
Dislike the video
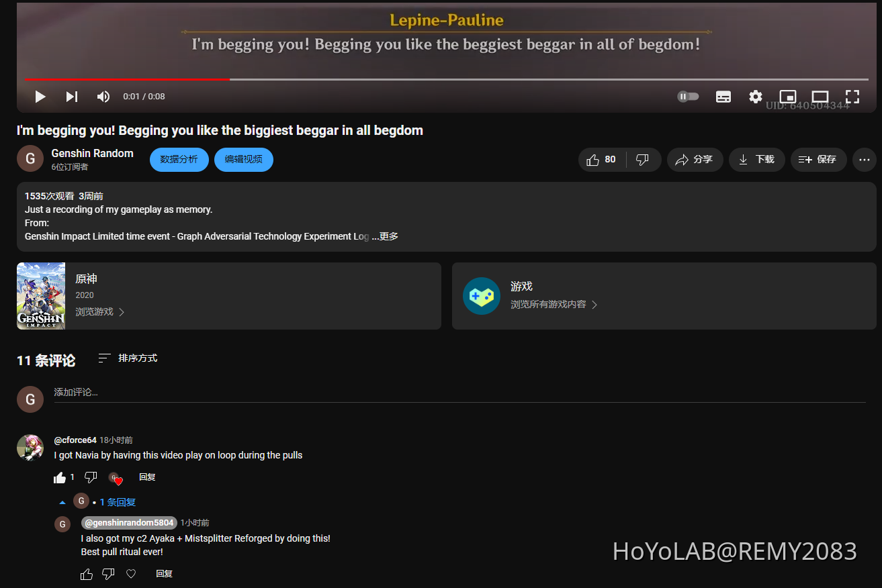643,160
